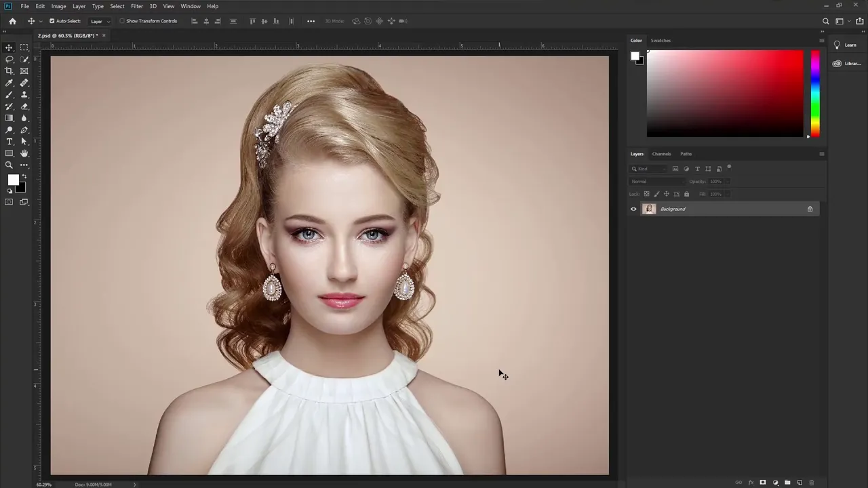
Task: Toggle lock all padlock icon
Action: coord(686,194)
